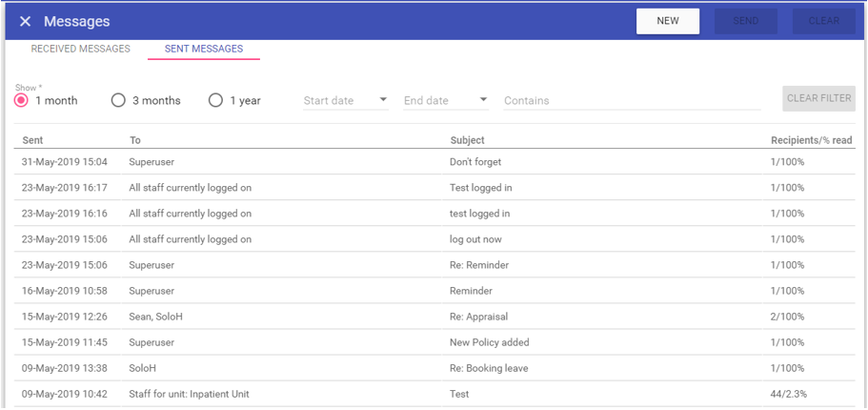The height and width of the screenshot is (410, 868).
Task: Click the Recipients/% read column header
Action: point(811,140)
